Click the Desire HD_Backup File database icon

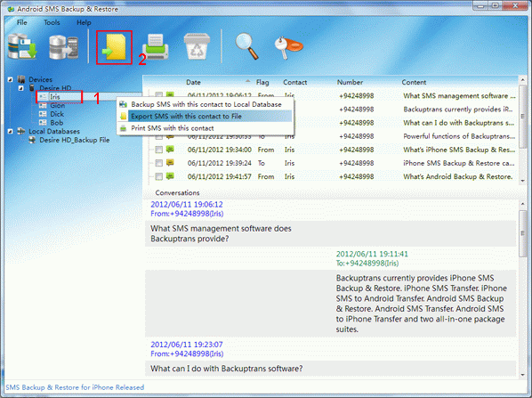click(x=32, y=140)
